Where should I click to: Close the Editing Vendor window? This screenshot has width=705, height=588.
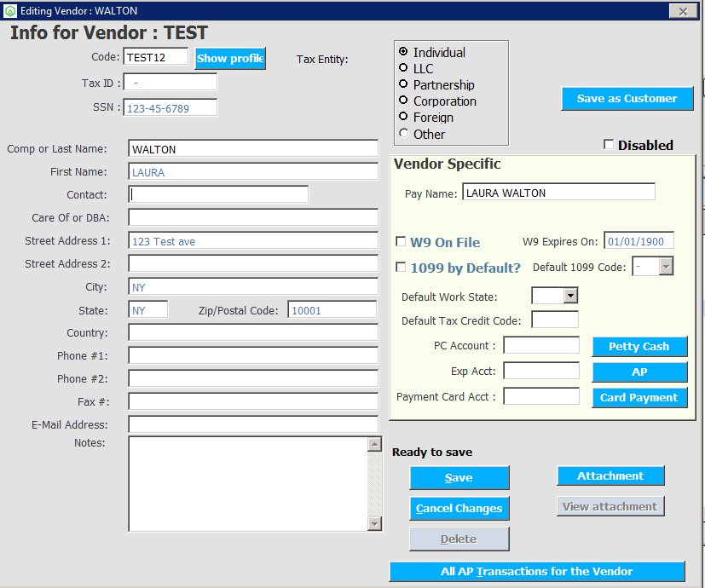click(683, 11)
